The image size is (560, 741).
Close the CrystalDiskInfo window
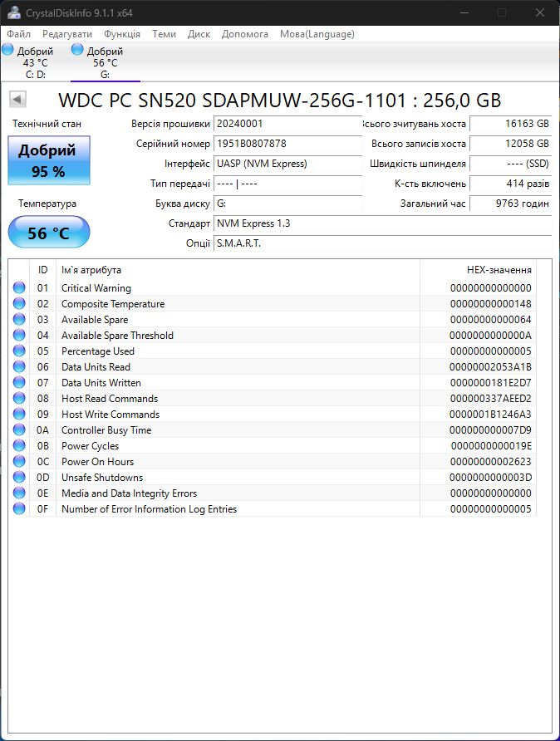coord(539,12)
